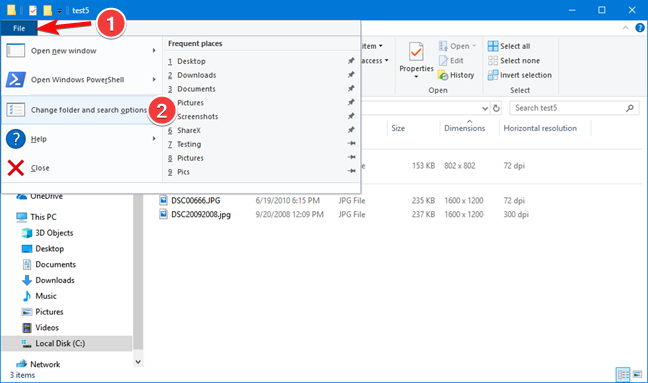This screenshot has height=383, width=648.
Task: Switch to large thumbnails view icon
Action: click(x=638, y=374)
